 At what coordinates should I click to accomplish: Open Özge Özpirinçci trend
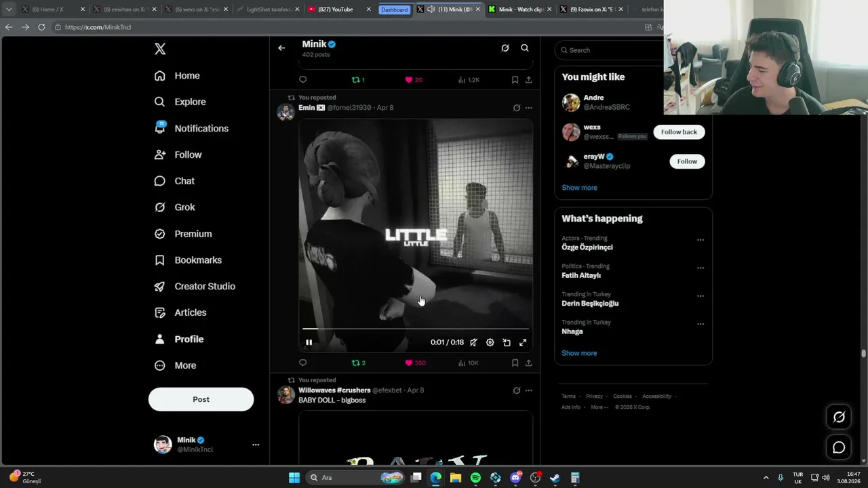tap(587, 247)
